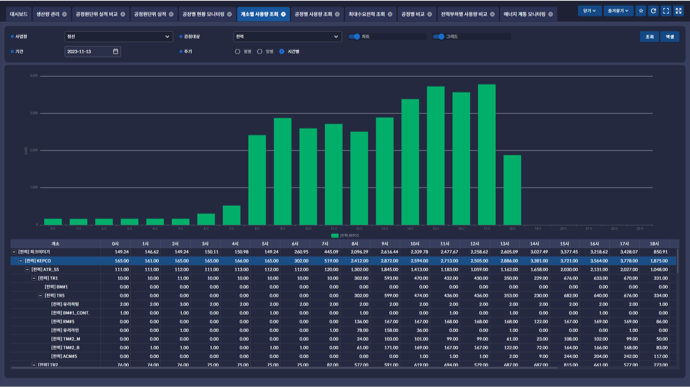Collapse the [전력] TR5 tree node
Image resolution: width=690 pixels, height=388 pixels.
[x=40, y=296]
